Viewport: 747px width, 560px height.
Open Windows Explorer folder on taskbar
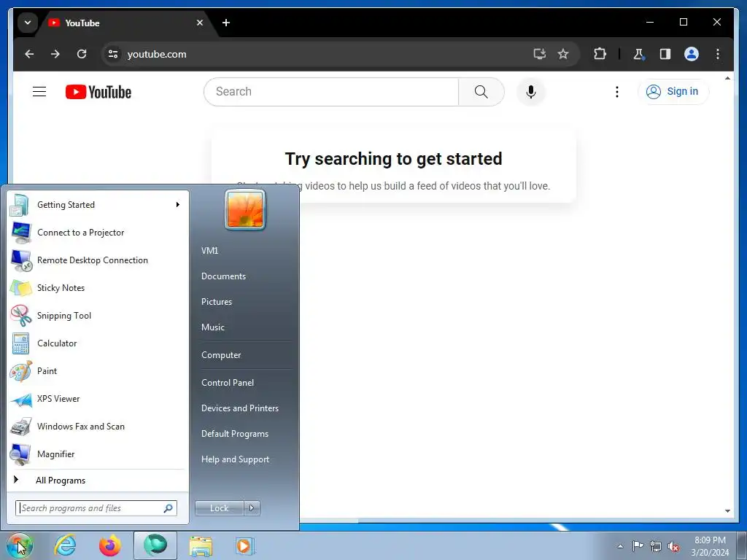coord(201,545)
